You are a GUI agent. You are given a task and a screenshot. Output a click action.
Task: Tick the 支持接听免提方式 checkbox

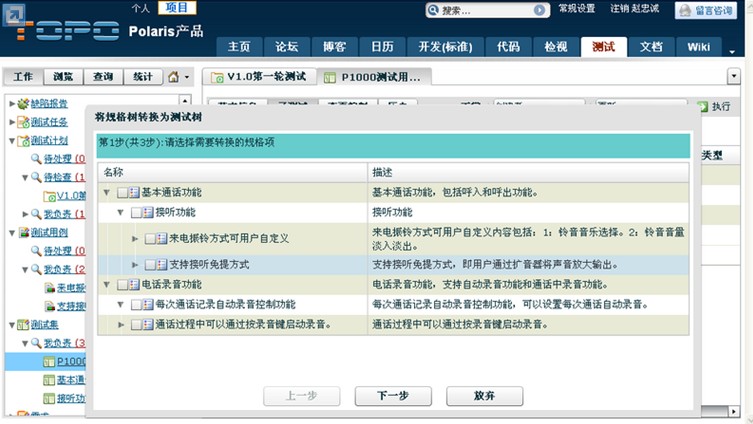pyautogui.click(x=150, y=265)
